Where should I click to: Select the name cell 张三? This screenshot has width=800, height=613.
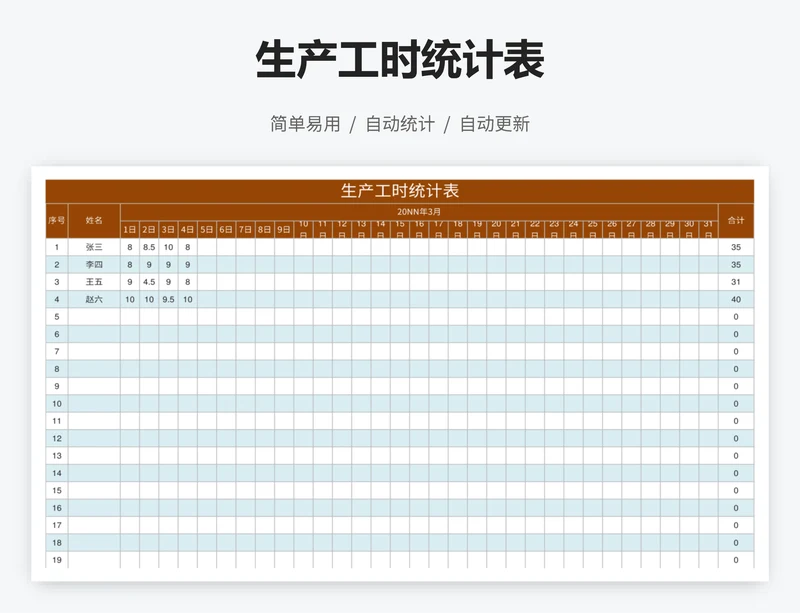(94, 247)
